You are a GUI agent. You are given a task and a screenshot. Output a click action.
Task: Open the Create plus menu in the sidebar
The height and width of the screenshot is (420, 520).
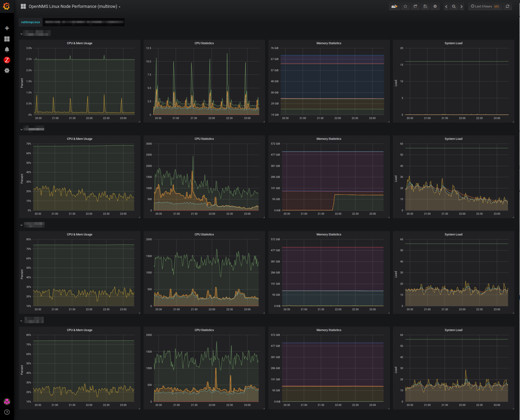tap(7, 28)
